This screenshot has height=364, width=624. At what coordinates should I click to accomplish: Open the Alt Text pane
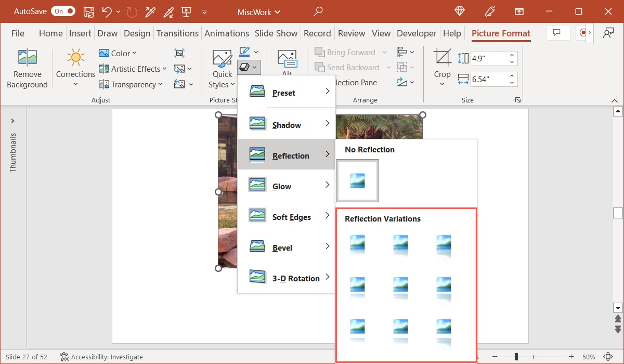coord(286,60)
